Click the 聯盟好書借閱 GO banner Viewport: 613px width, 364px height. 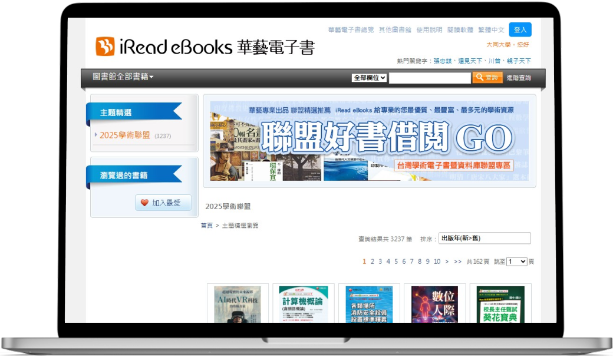(x=370, y=141)
